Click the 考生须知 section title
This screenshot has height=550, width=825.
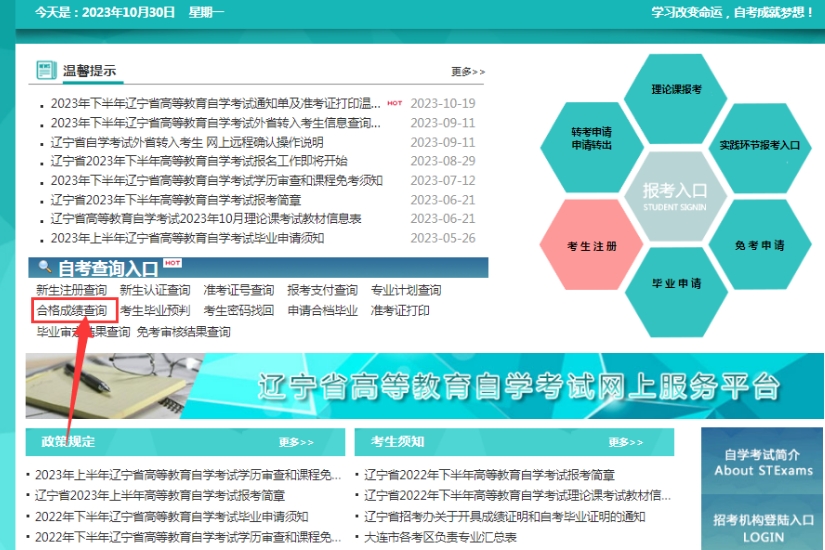point(398,442)
